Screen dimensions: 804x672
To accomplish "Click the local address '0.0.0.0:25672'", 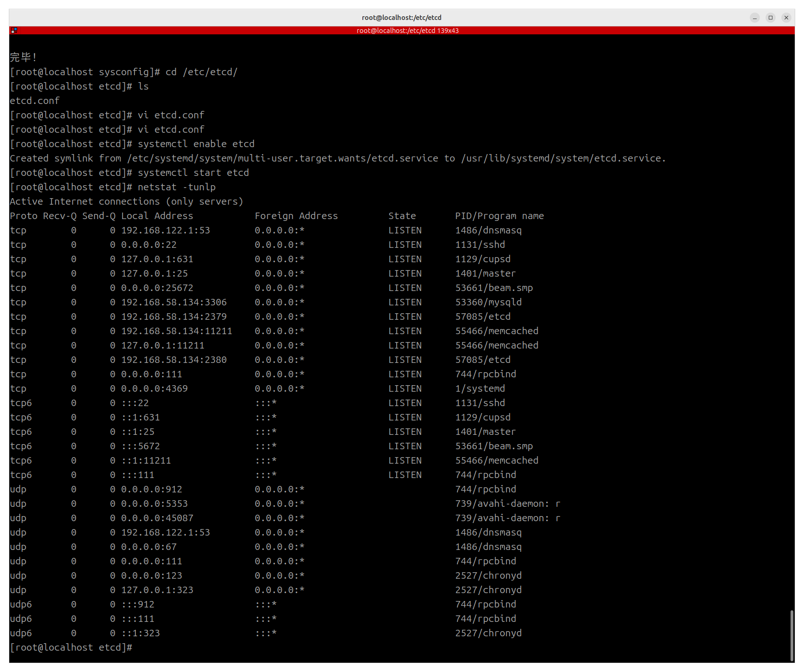I will point(157,288).
